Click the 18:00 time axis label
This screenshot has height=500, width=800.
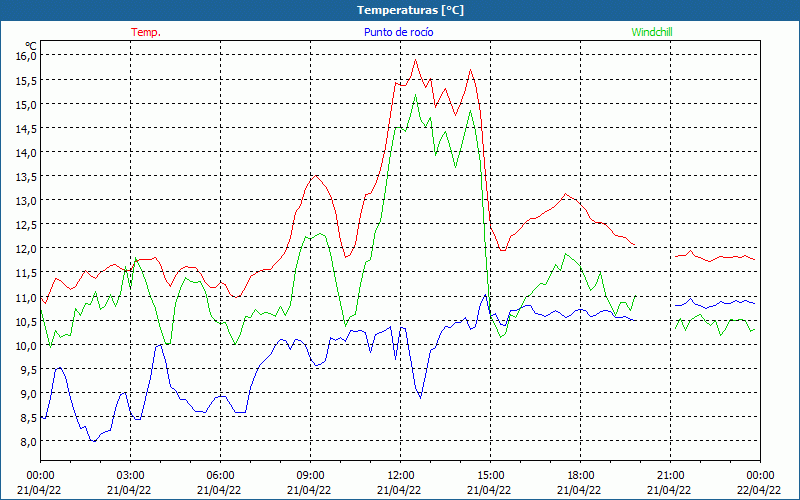tap(581, 476)
